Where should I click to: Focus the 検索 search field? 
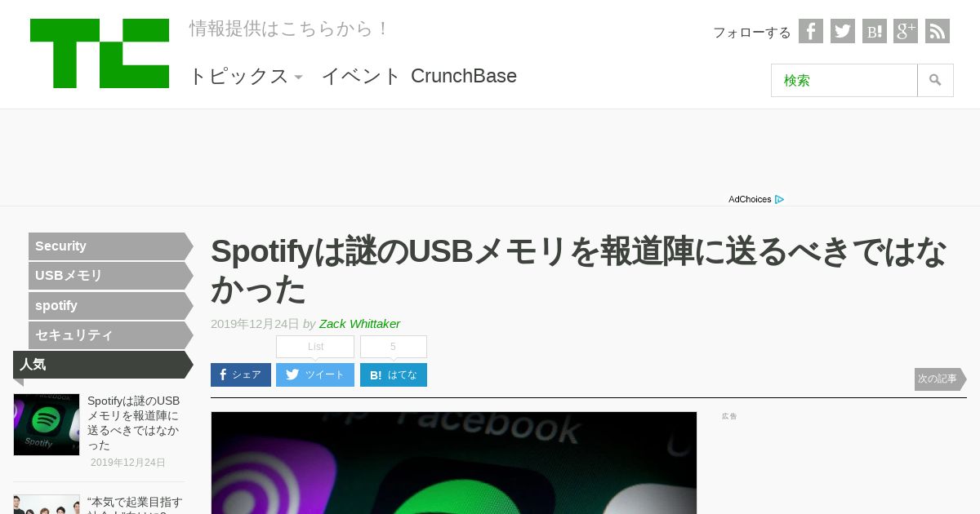(x=844, y=80)
